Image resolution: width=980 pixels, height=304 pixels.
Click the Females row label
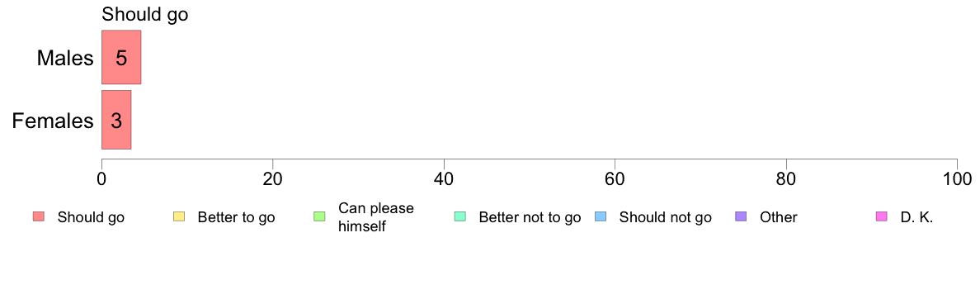[53, 121]
